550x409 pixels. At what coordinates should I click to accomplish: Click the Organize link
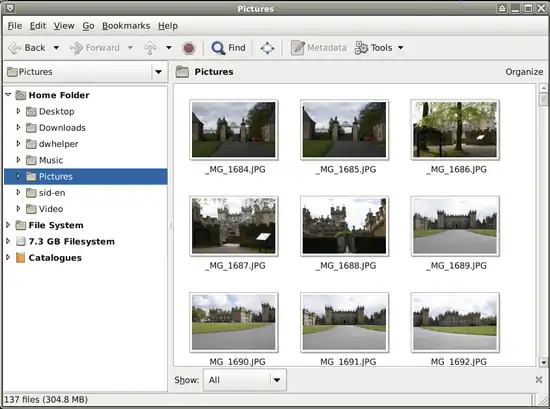(x=524, y=72)
